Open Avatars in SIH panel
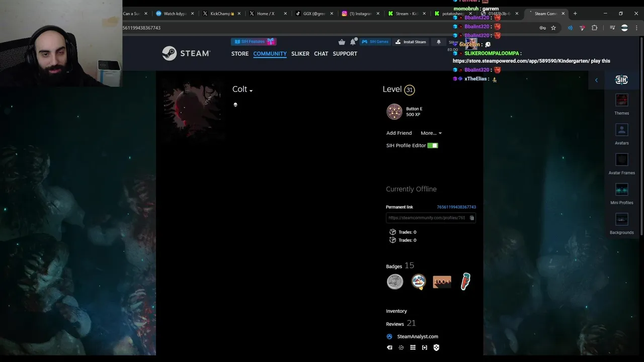This screenshot has width=644, height=362. click(622, 134)
